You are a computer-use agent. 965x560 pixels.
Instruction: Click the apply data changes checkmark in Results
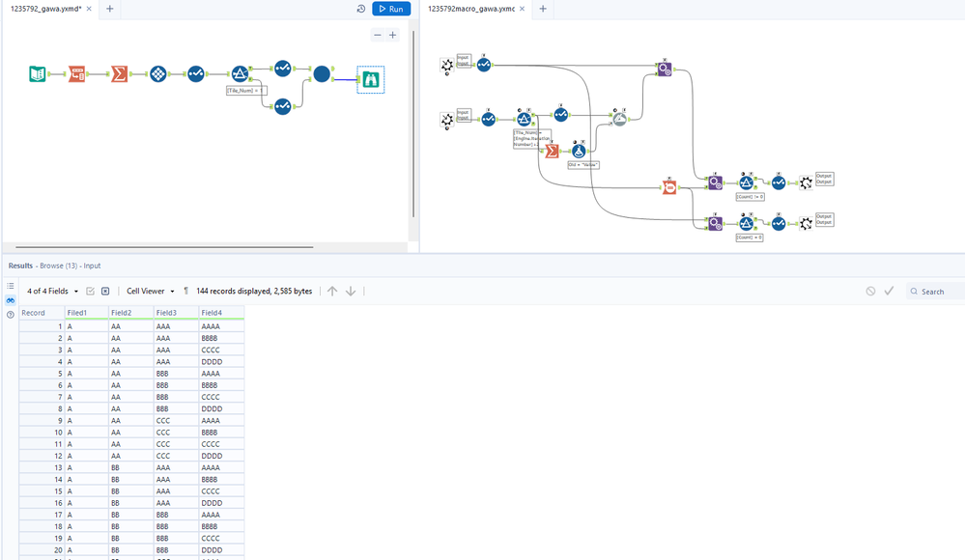coord(889,291)
